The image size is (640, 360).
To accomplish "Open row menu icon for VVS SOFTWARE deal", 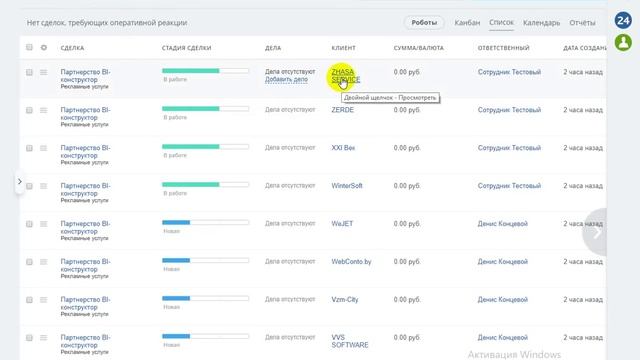I will [x=44, y=338].
